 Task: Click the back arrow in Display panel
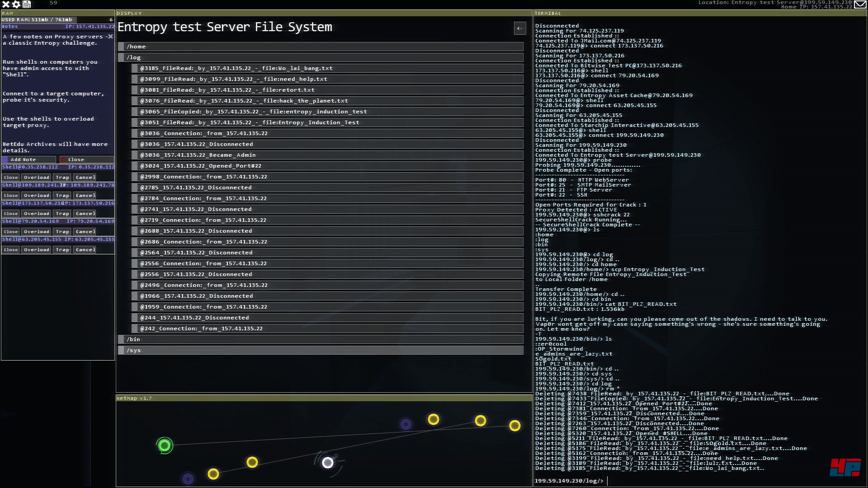pyautogui.click(x=520, y=28)
